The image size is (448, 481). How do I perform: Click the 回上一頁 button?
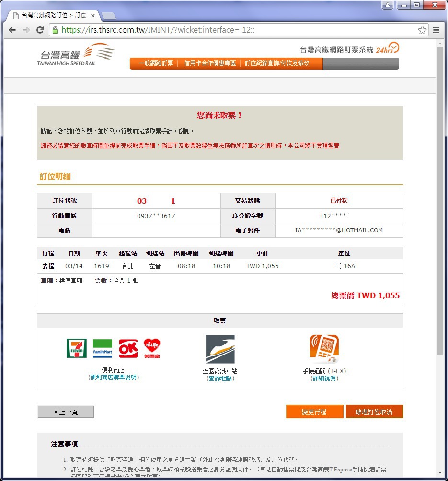(66, 412)
